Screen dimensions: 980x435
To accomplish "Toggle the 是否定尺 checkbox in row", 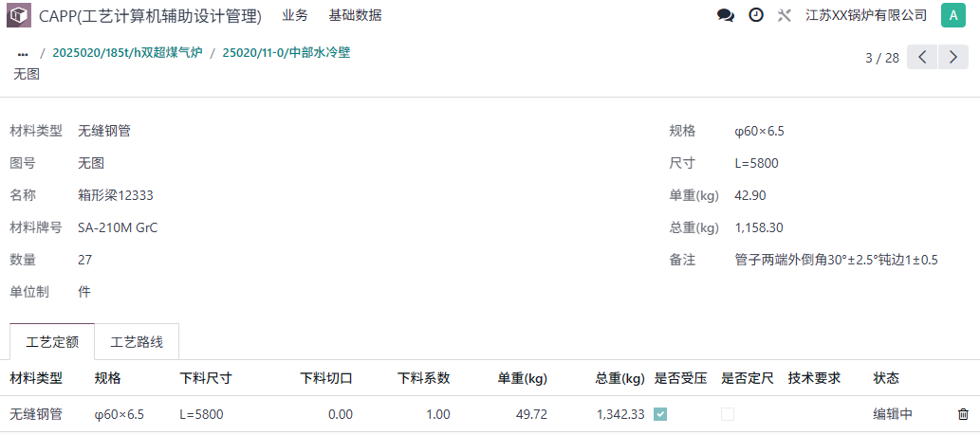I will [728, 414].
